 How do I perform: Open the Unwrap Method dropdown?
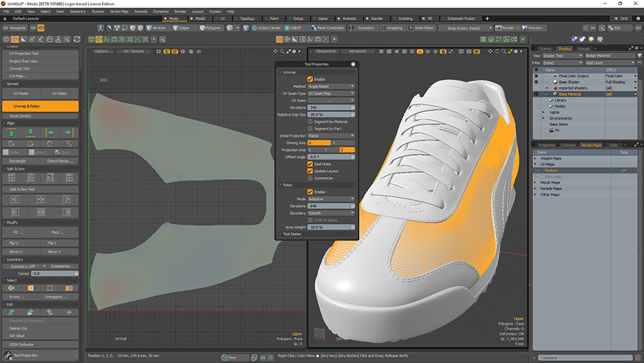(x=331, y=86)
